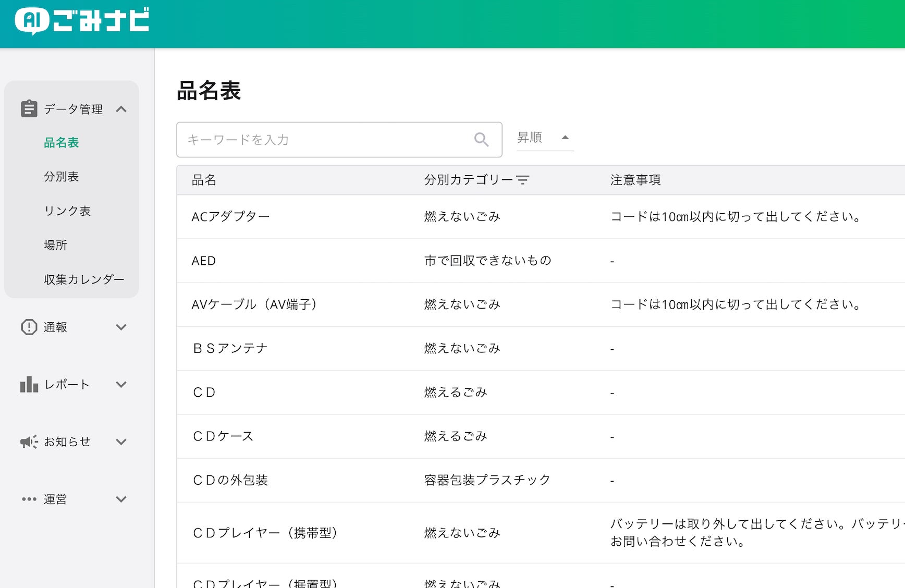Click the お知らせ megaphone icon
This screenshot has width=905, height=588.
[x=29, y=442]
